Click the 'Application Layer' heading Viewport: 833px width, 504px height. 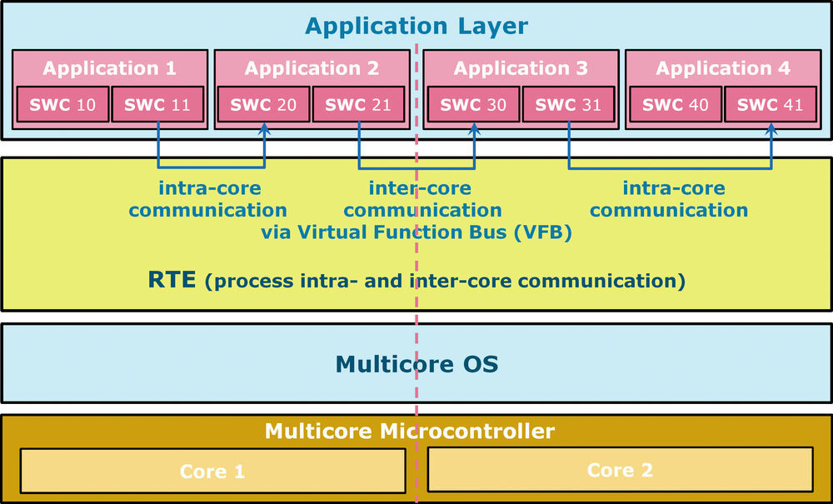coord(416,26)
